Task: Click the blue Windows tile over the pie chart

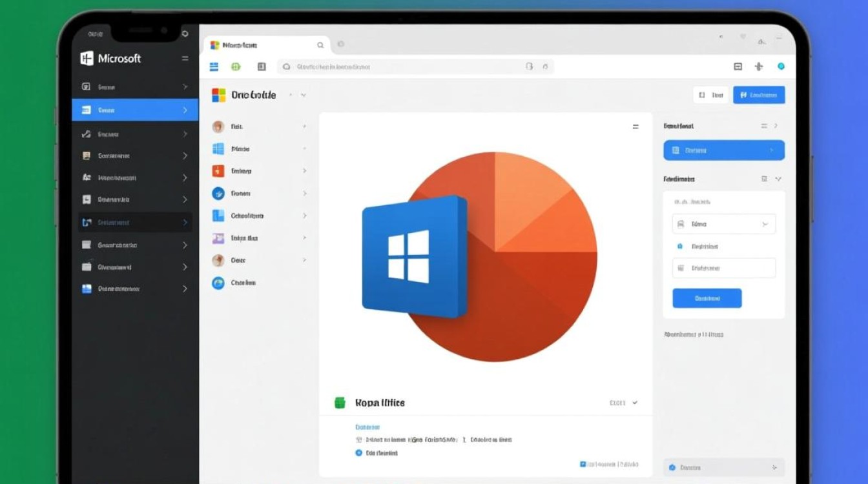Action: [x=415, y=257]
